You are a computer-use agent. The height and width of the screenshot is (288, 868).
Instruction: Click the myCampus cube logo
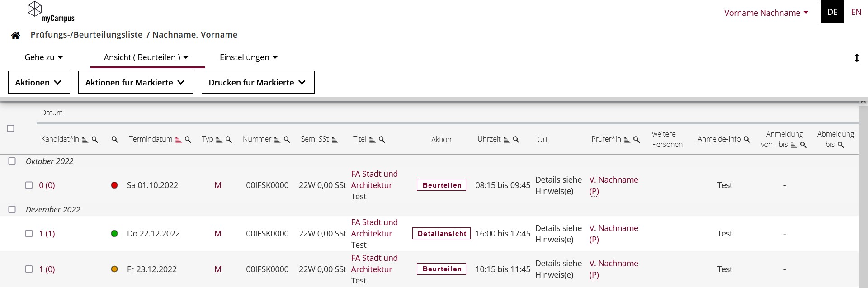click(x=35, y=9)
